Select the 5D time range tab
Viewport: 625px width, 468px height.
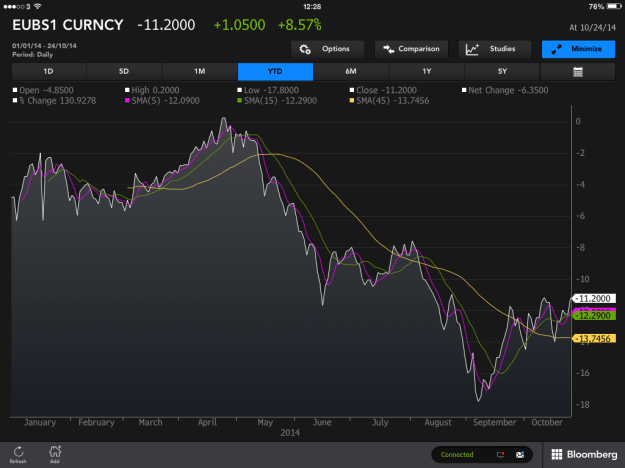[124, 72]
